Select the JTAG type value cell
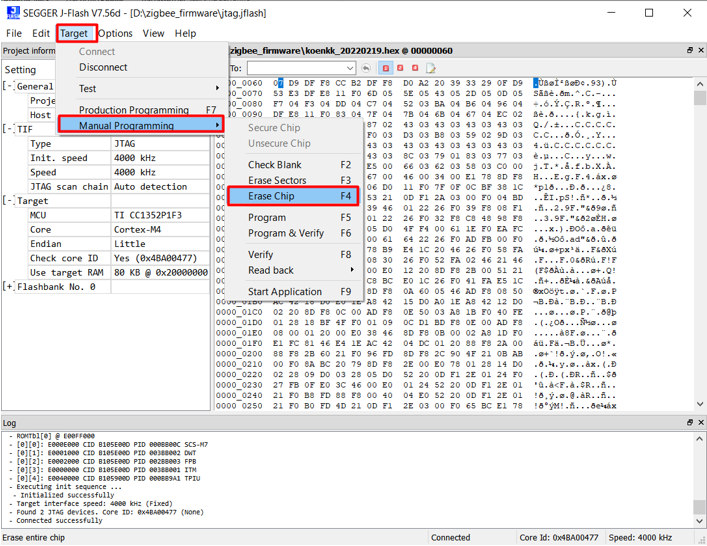 [160, 143]
